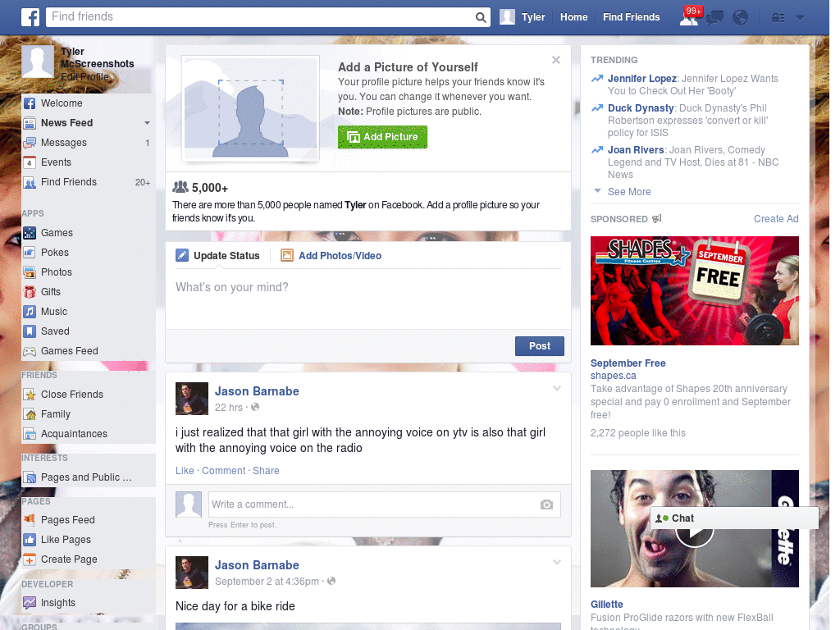Open the Games app icon
840x630 pixels.
coord(30,233)
